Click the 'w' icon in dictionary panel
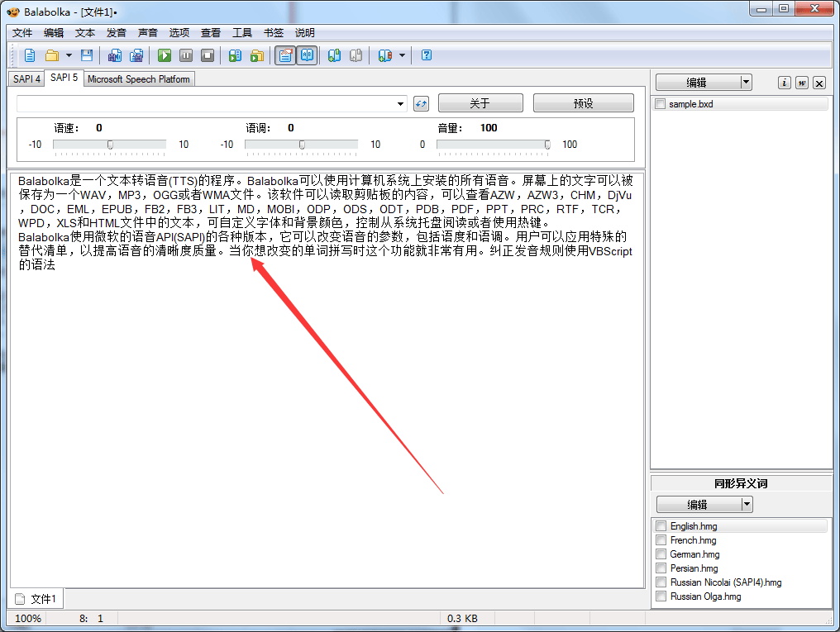 (802, 83)
